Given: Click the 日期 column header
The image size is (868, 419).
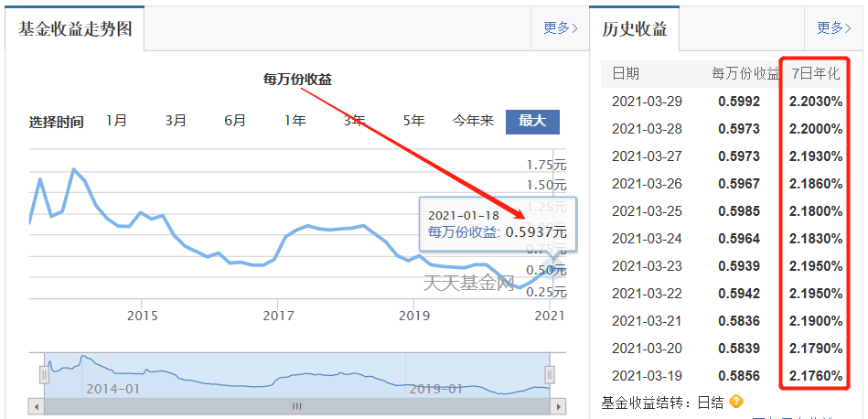Looking at the screenshot, I should pos(626,73).
